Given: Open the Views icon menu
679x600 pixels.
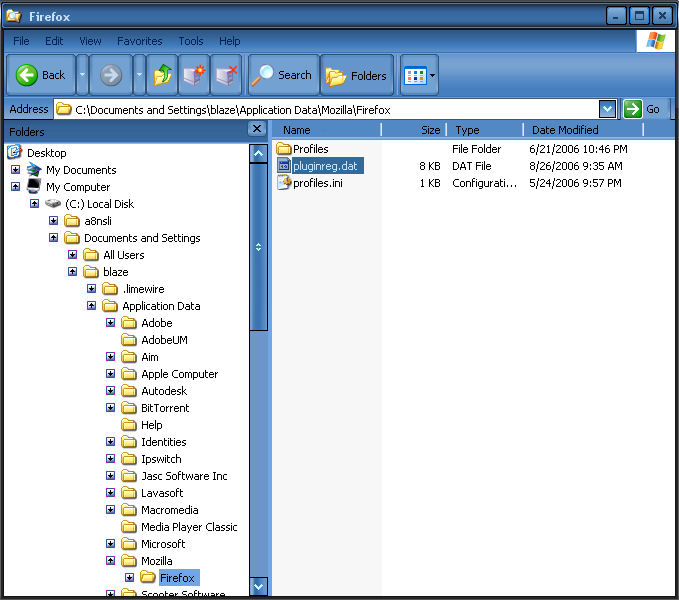Looking at the screenshot, I should [x=419, y=75].
